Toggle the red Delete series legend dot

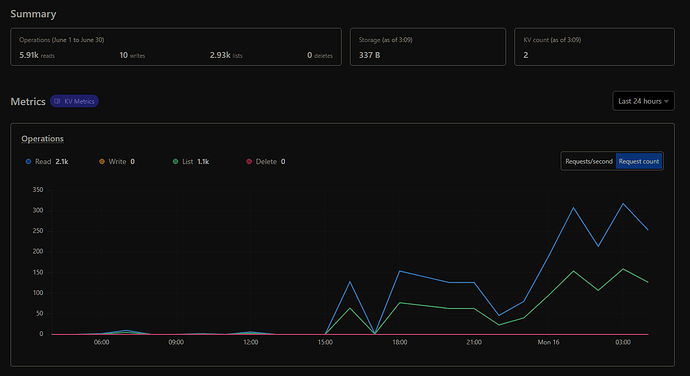(x=249, y=162)
